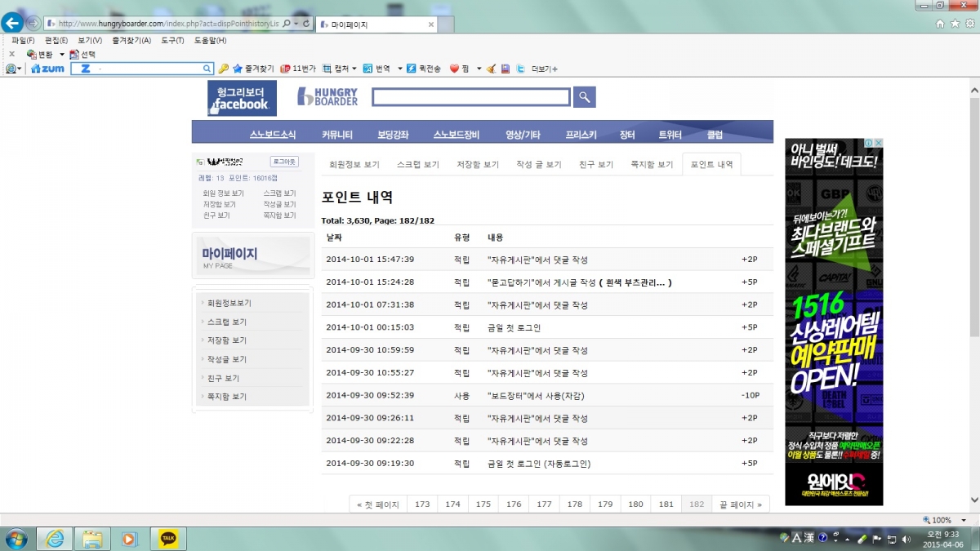Open the 도구(T) menu

[172, 40]
